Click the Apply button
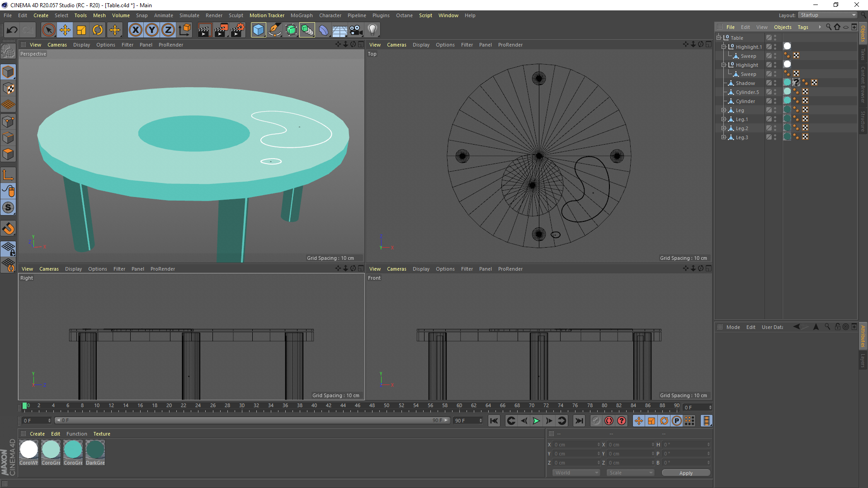The width and height of the screenshot is (868, 488). [x=685, y=473]
